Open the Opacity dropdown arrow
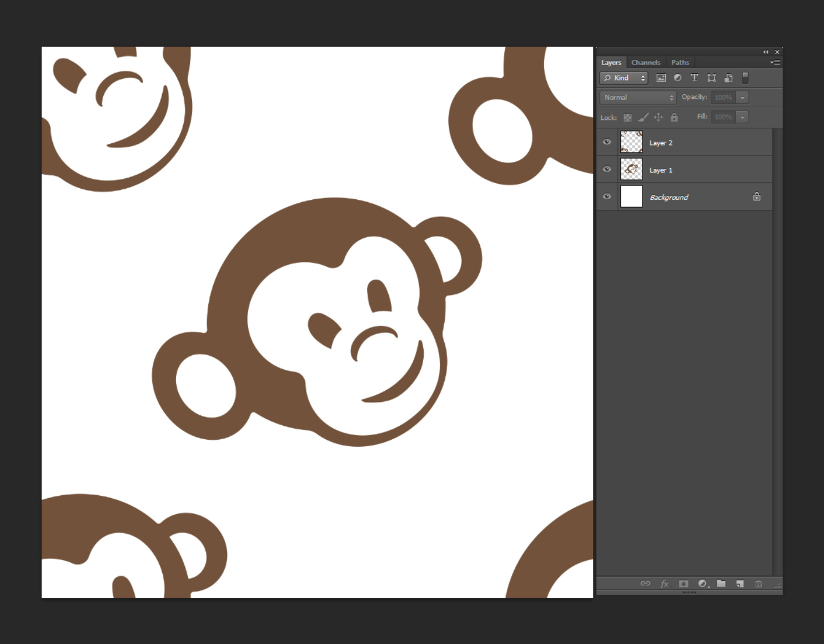 [x=743, y=97]
